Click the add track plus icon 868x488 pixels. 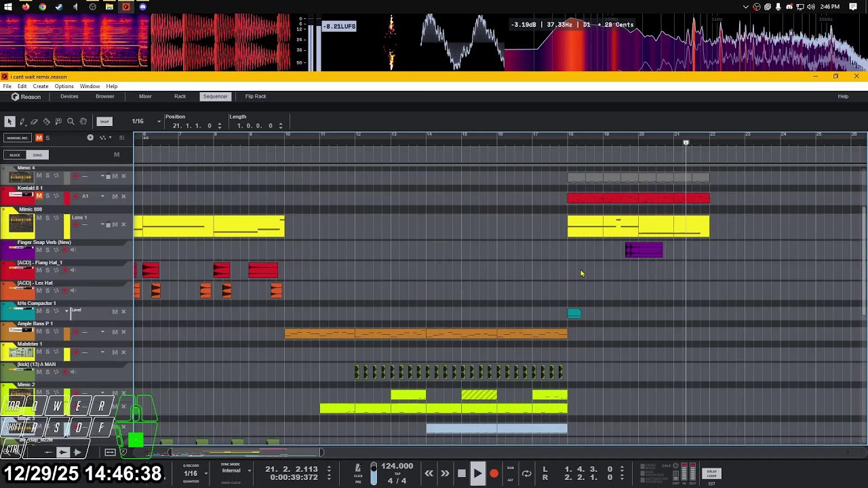[x=90, y=138]
